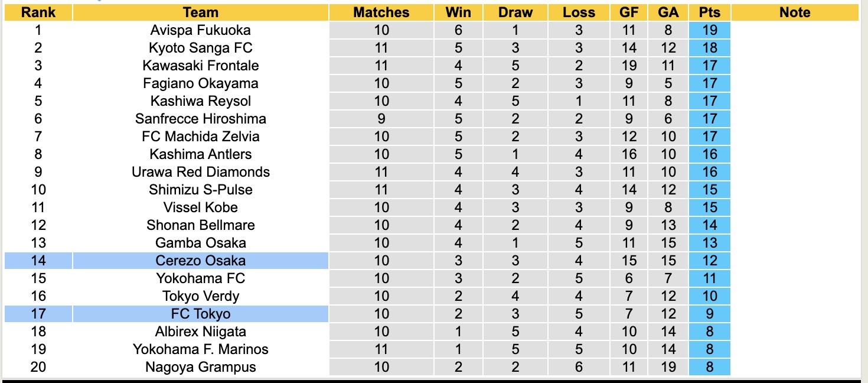868x383 pixels.
Task: Click the Draw column header
Action: click(x=515, y=12)
